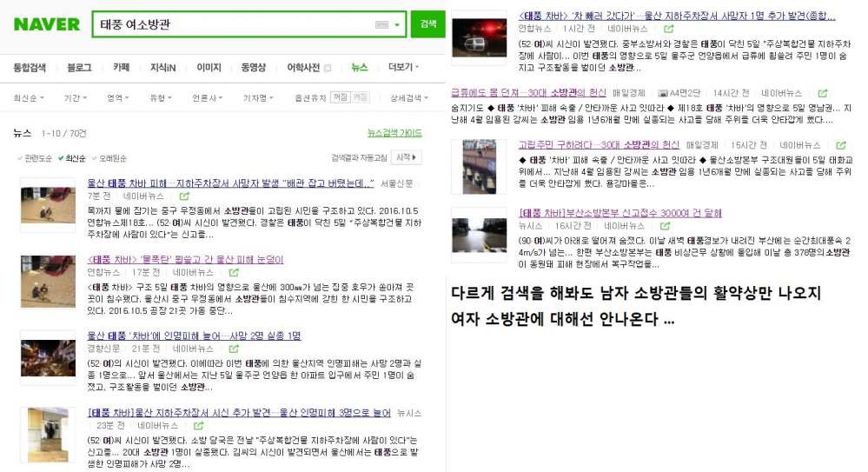Screen dimensions: 868x472
Task: Open the 뉴스검색 가이드 link
Action: click(x=394, y=133)
